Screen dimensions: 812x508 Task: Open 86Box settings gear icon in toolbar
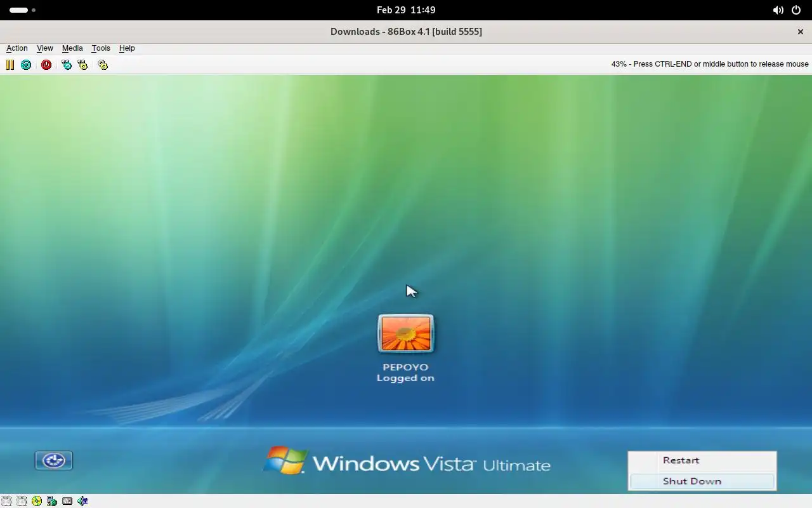pos(103,65)
